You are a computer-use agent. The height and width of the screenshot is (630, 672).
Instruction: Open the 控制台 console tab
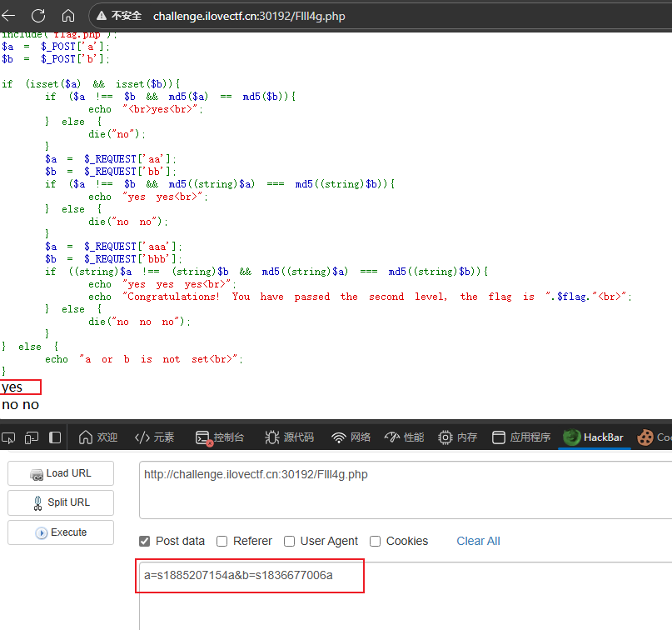click(220, 437)
